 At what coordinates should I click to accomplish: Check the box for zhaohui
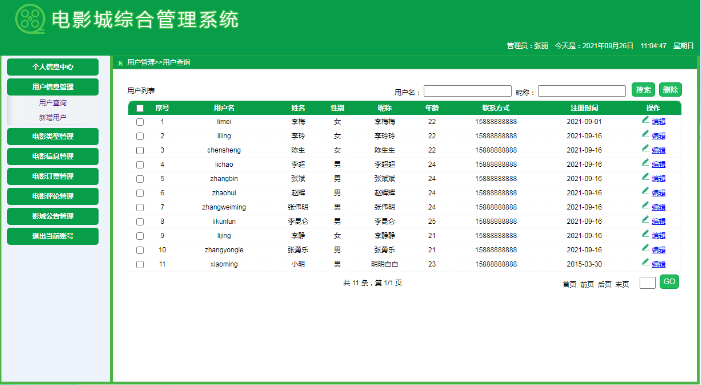point(140,193)
